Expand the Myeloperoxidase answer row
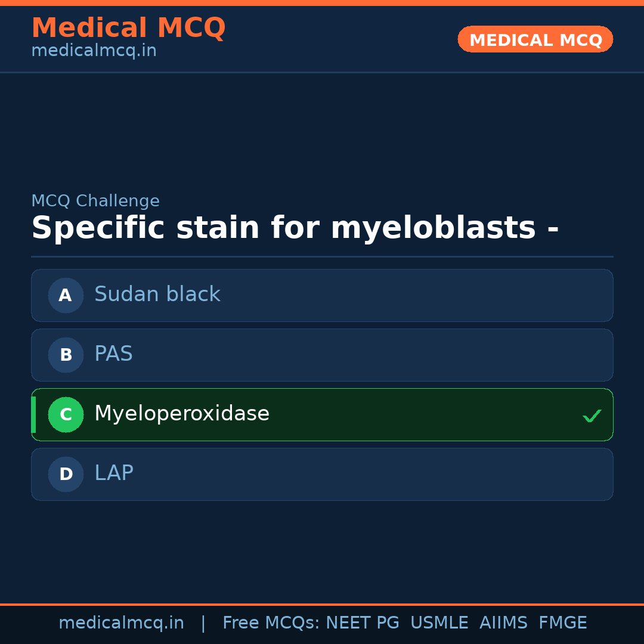644x644 pixels. pyautogui.click(x=322, y=414)
